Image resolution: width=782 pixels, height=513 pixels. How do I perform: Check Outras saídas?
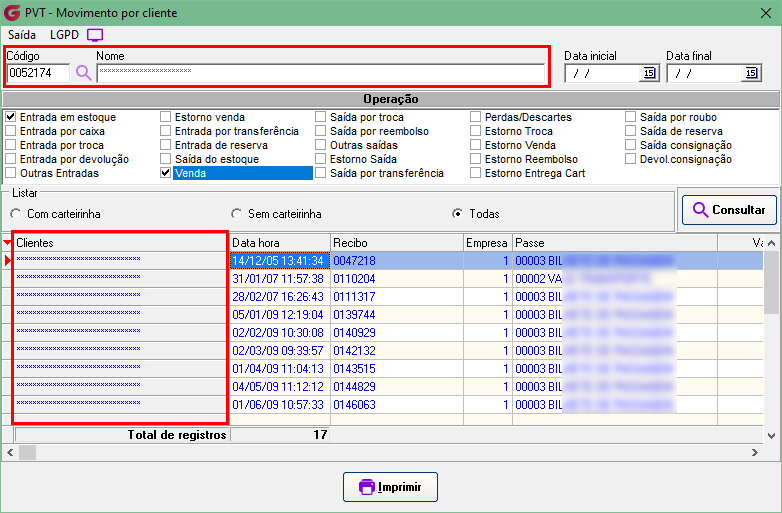[321, 145]
